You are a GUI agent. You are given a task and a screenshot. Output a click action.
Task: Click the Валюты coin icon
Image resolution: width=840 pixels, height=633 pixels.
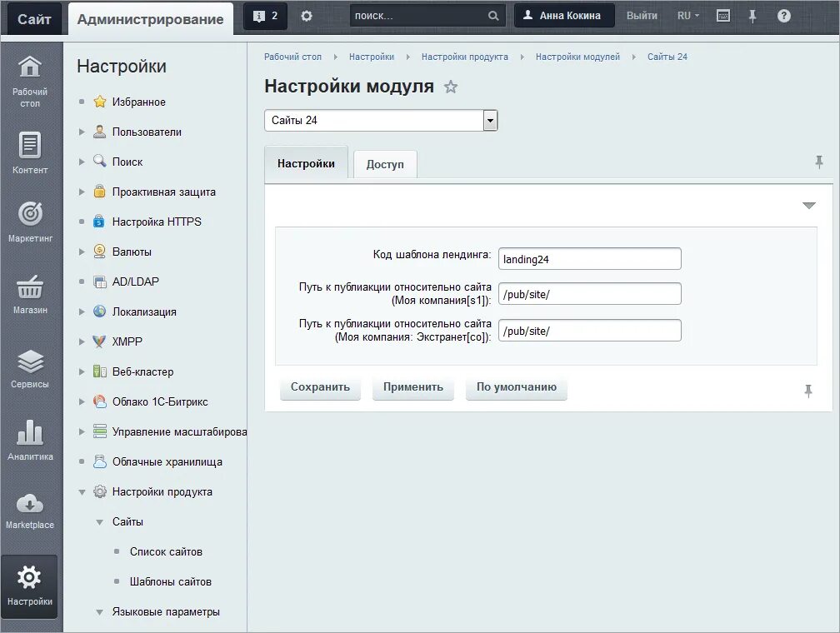tap(100, 252)
